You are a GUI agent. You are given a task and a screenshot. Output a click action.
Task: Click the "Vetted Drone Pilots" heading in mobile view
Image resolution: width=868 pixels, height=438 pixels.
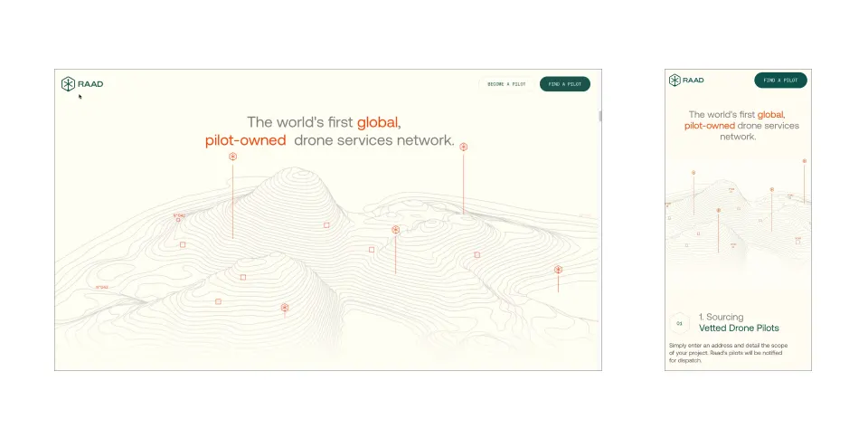(x=739, y=328)
